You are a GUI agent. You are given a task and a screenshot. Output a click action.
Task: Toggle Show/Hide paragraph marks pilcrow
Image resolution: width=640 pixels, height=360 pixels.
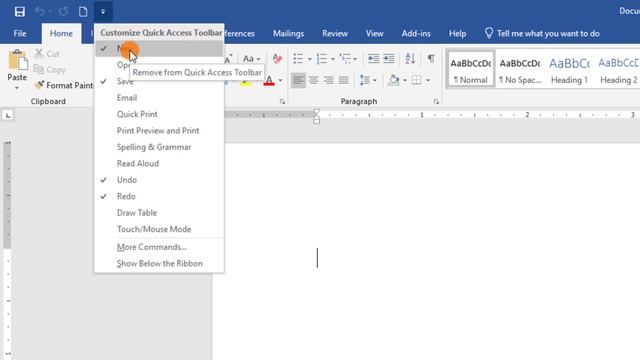click(431, 59)
